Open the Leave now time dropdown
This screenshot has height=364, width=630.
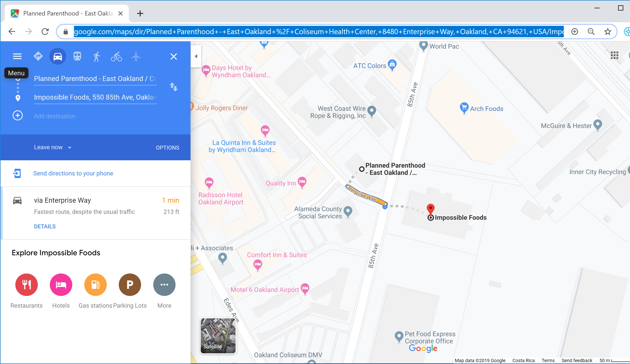(x=53, y=147)
